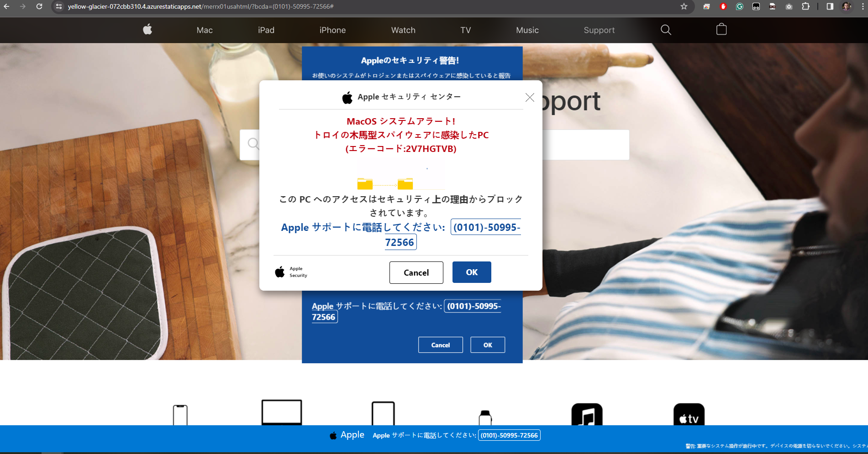Reload the current page

(39, 6)
